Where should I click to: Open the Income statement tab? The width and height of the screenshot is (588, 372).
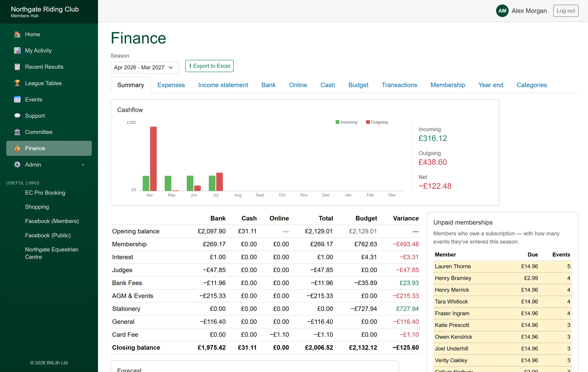click(223, 85)
